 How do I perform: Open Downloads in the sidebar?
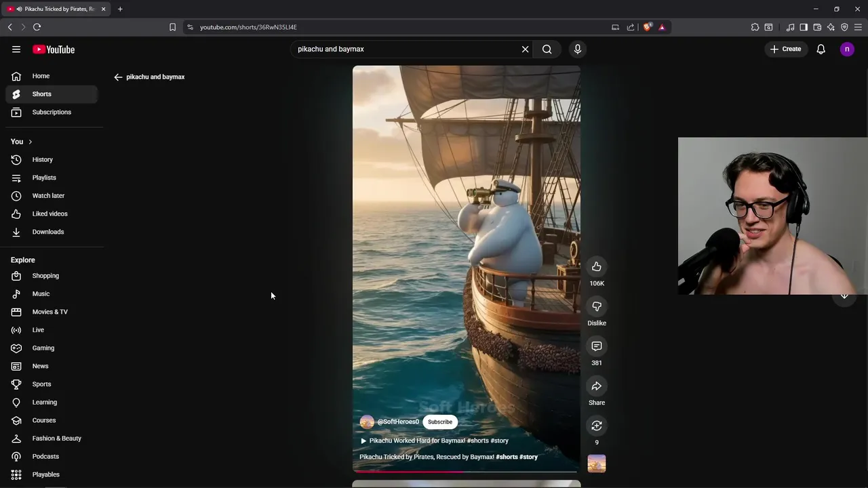[52, 232]
